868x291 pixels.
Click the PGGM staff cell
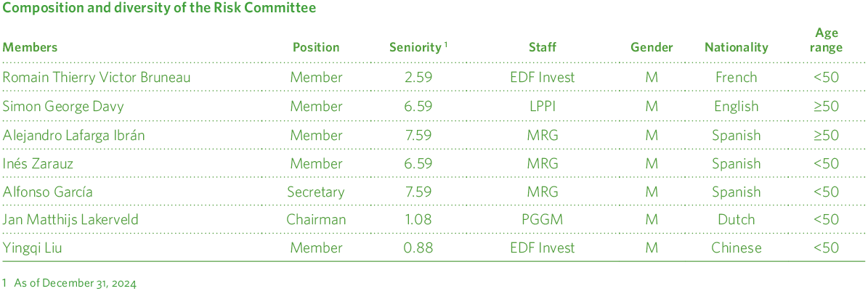tap(543, 220)
